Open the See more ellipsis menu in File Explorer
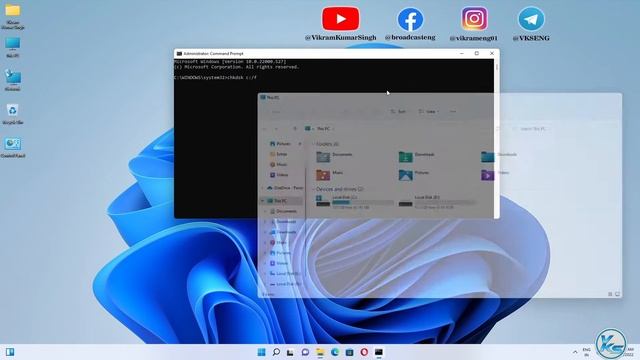The height and width of the screenshot is (360, 640). coord(453,111)
